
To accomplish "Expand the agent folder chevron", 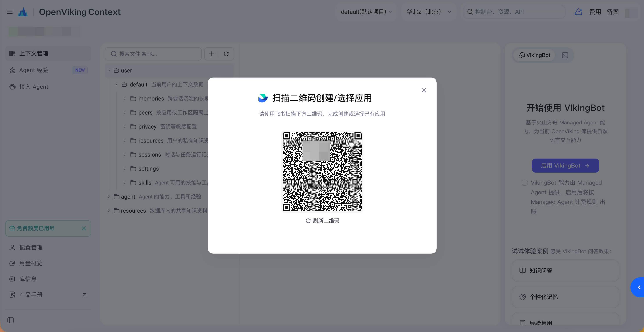I will pyautogui.click(x=109, y=196).
